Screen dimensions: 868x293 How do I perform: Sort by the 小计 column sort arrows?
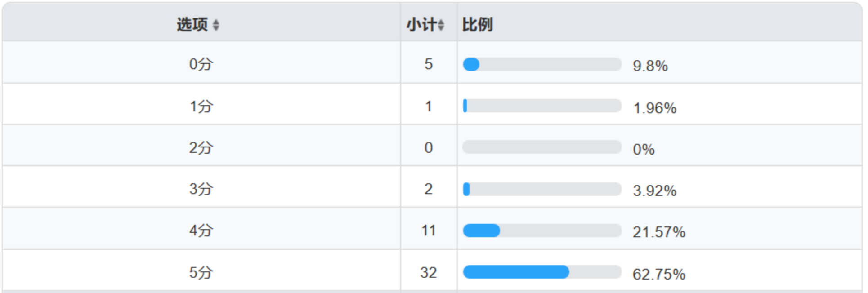pos(441,25)
